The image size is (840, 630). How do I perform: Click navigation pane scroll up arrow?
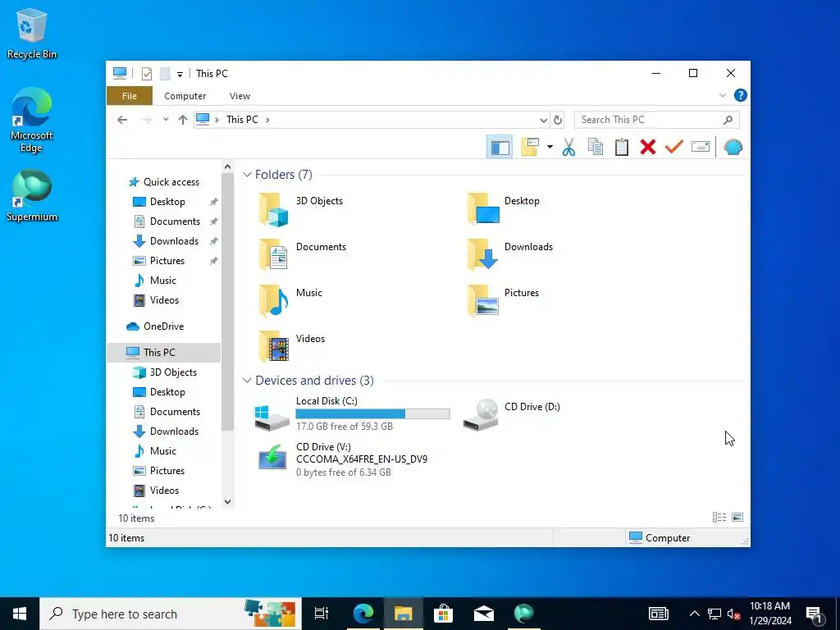click(228, 167)
